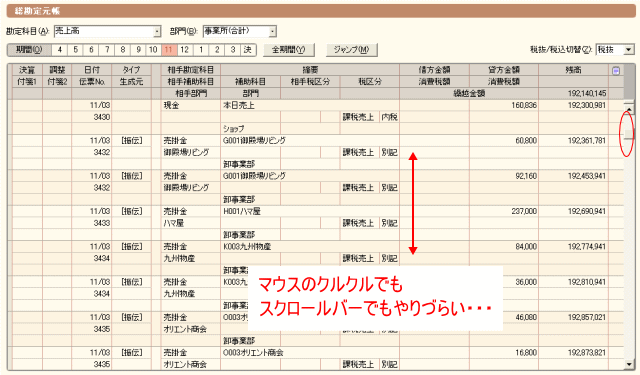The width and height of the screenshot is (640, 375).
Task: Click the balance 192,810,941
Action: [x=587, y=282]
